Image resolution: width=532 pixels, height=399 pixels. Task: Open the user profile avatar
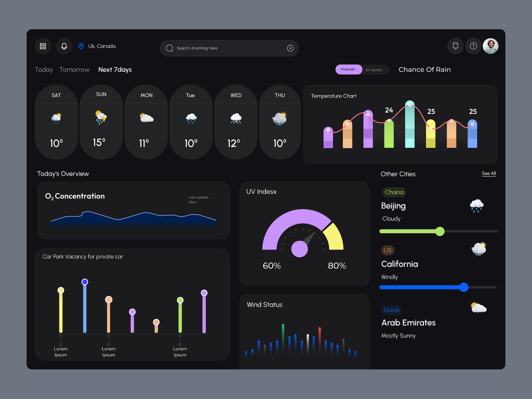[x=491, y=46]
